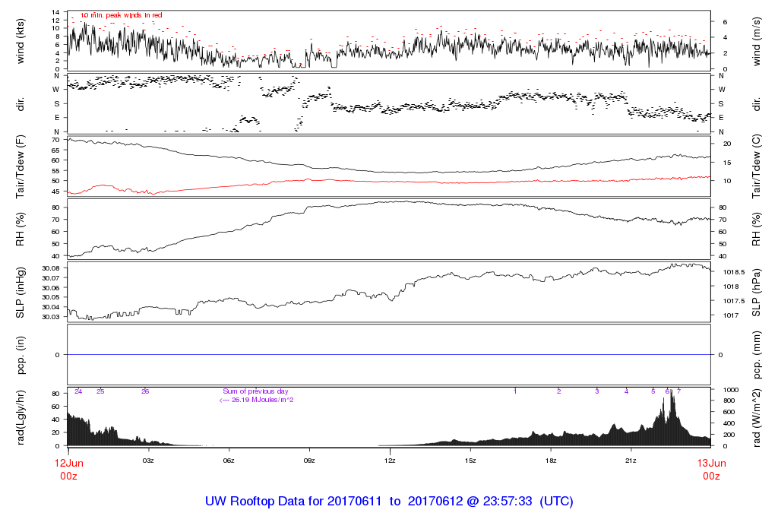
Task: Click the '1017.5' hPa tick value
Action: [734, 301]
